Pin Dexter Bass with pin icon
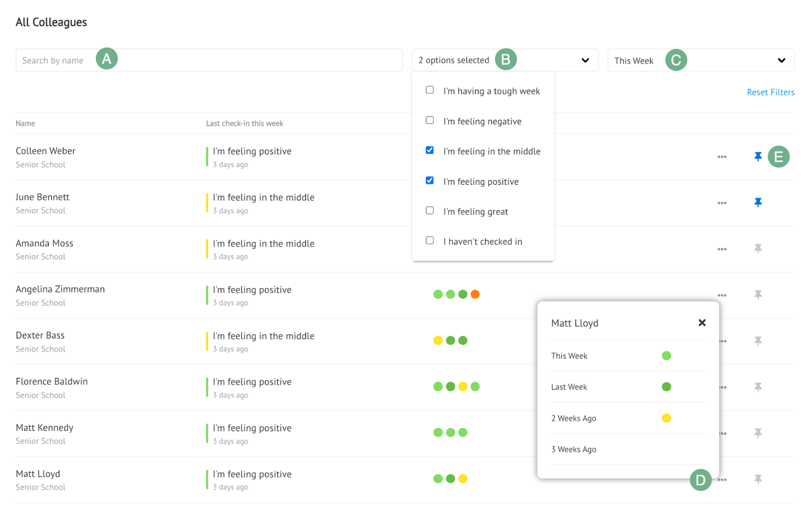 click(x=758, y=342)
